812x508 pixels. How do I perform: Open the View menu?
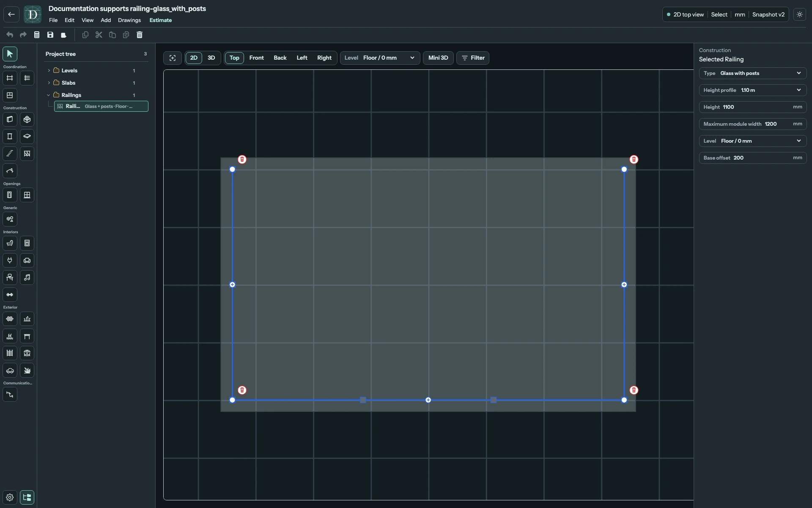pyautogui.click(x=88, y=20)
